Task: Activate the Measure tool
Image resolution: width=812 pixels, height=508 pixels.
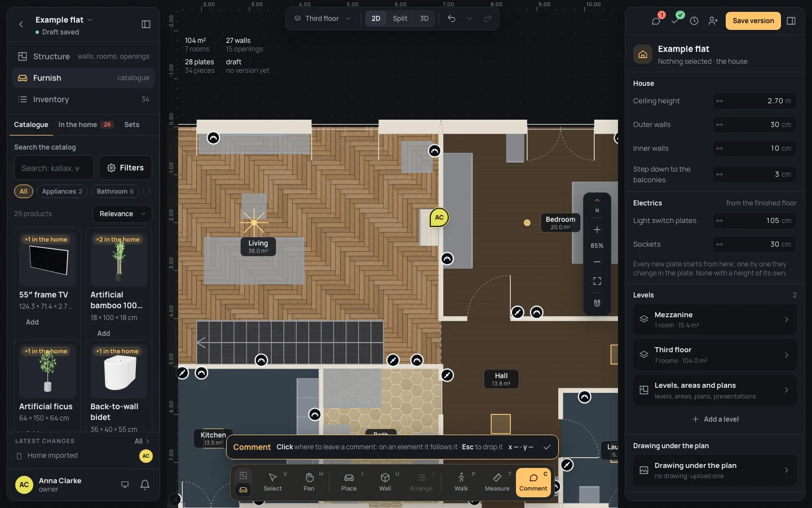Action: (497, 482)
